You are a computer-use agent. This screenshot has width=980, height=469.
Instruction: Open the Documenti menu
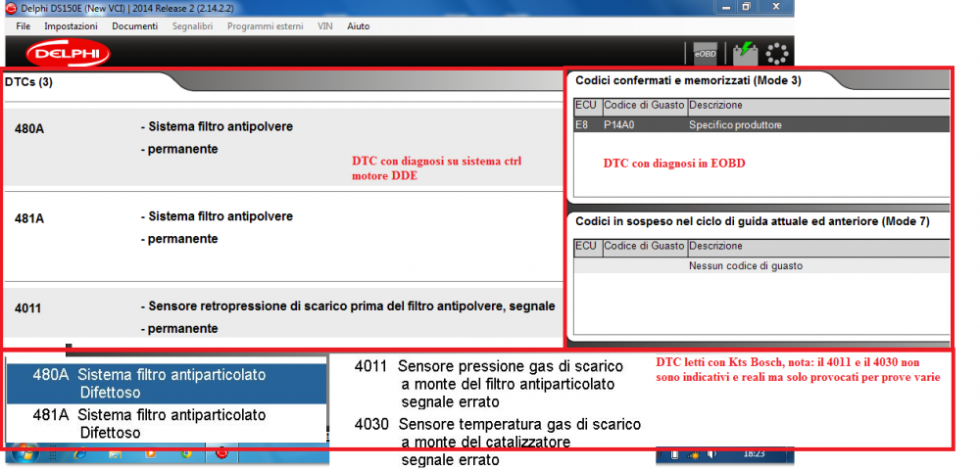click(x=134, y=26)
